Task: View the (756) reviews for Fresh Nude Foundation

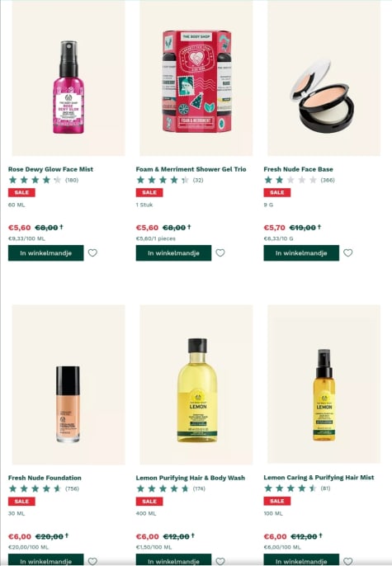Action: (72, 488)
